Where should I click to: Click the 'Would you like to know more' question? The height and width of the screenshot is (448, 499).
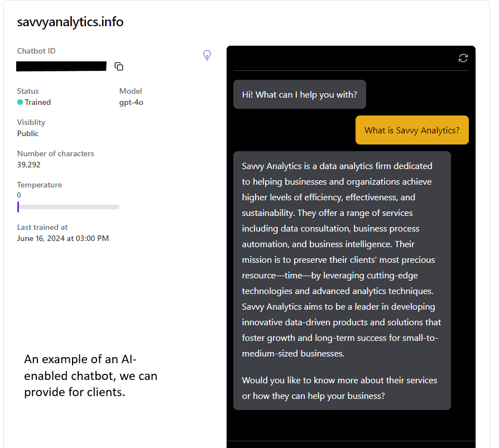click(339, 388)
